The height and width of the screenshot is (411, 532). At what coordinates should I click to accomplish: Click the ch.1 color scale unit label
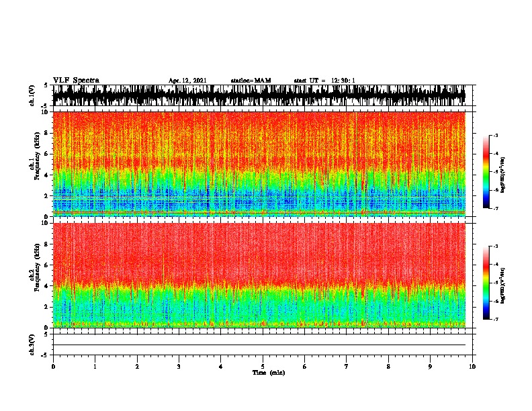tap(503, 175)
